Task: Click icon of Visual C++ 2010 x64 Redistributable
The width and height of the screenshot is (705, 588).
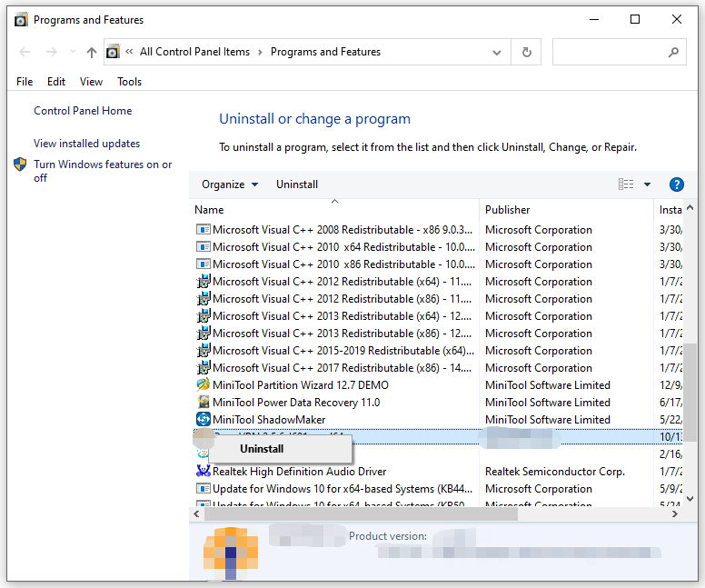Action: (204, 247)
